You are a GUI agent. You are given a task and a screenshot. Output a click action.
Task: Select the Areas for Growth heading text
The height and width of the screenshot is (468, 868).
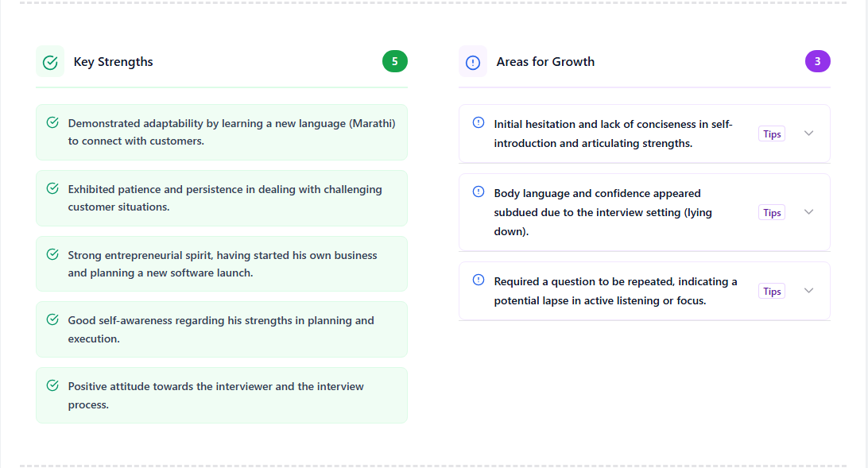pos(545,62)
